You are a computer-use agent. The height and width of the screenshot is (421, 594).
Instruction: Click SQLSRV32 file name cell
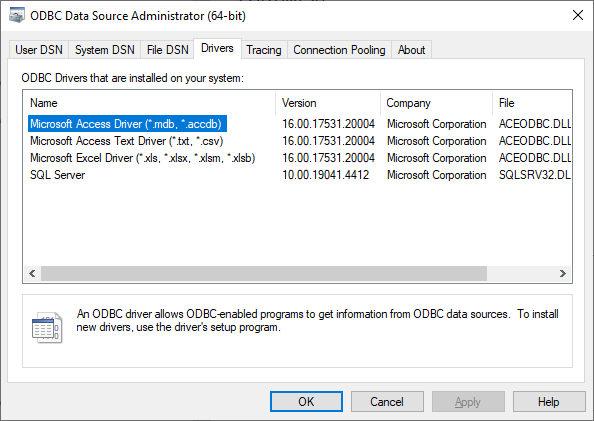(x=535, y=175)
